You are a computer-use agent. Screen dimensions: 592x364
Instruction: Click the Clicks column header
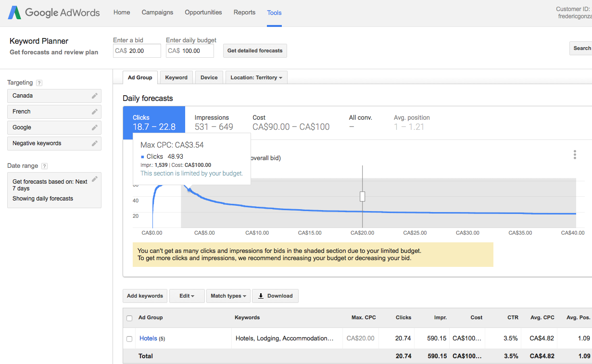tap(403, 318)
